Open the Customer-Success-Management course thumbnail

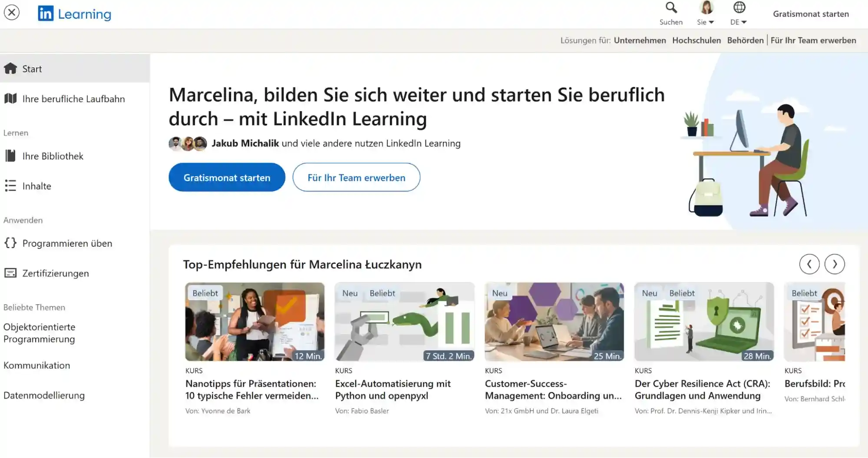[554, 322]
